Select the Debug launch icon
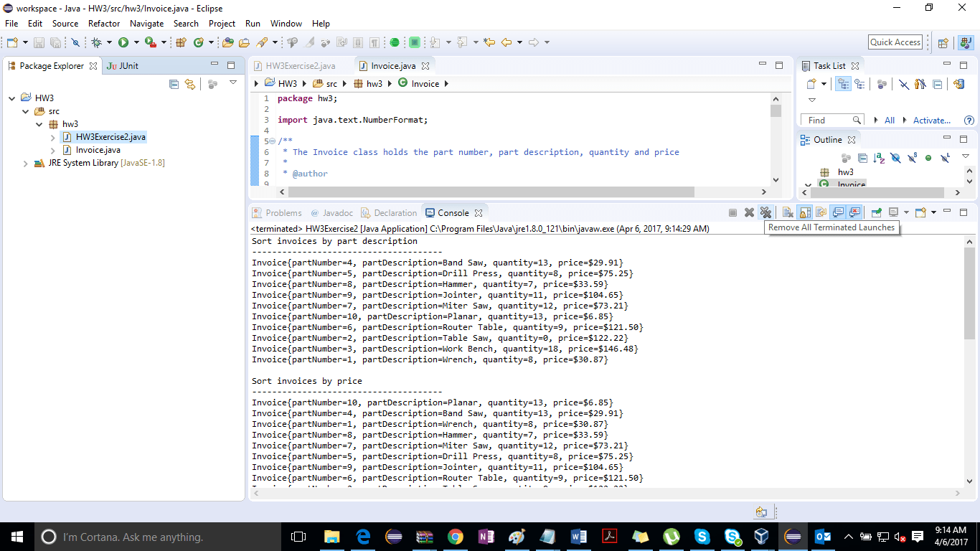 point(96,43)
